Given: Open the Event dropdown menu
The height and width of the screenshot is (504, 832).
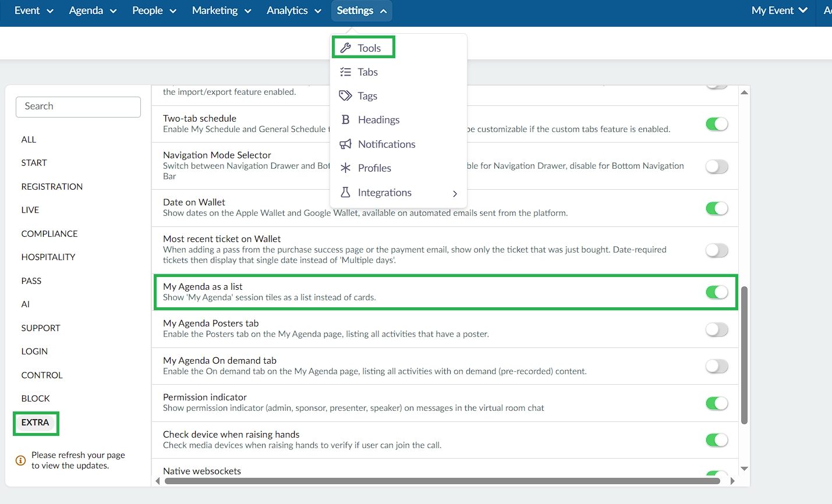Looking at the screenshot, I should click(x=34, y=10).
